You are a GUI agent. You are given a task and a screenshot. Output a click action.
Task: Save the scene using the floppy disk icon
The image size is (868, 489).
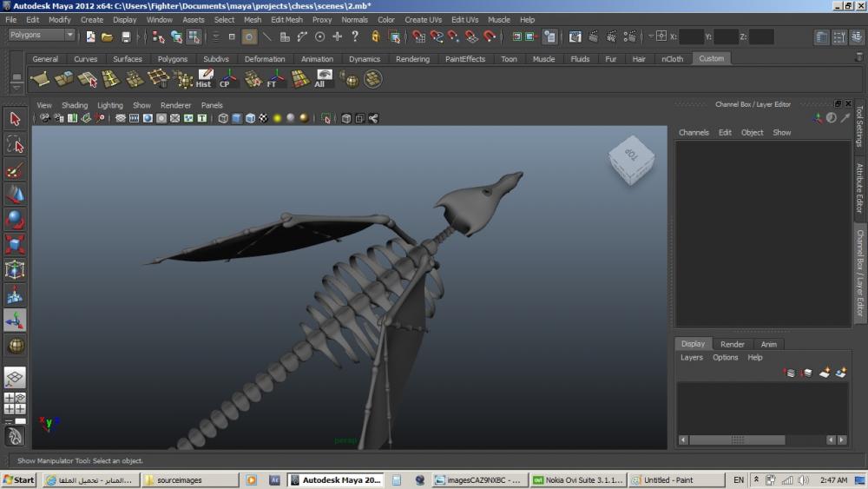click(x=126, y=36)
